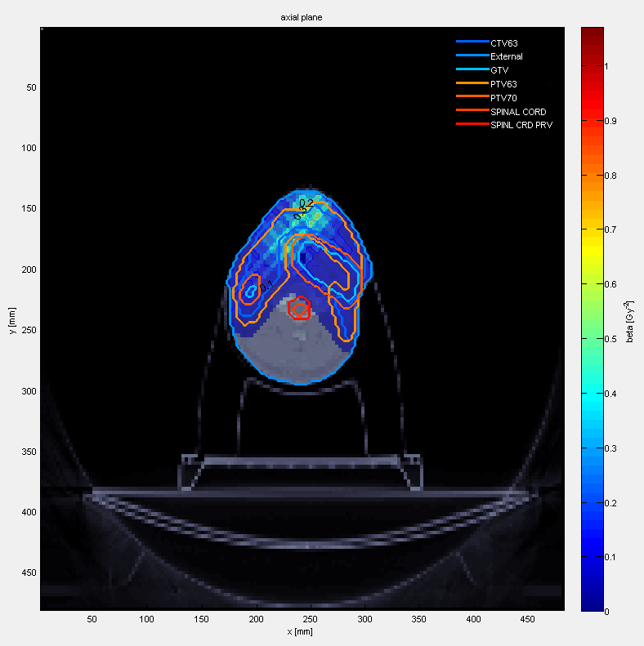Click the dark blue bottom of the colorbar

tap(592, 603)
